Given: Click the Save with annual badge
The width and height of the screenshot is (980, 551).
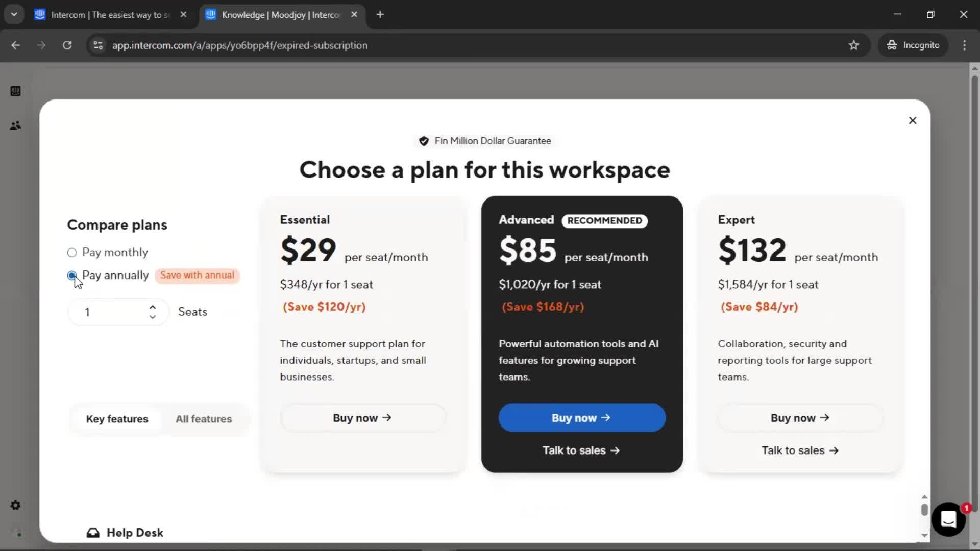Looking at the screenshot, I should click(198, 275).
